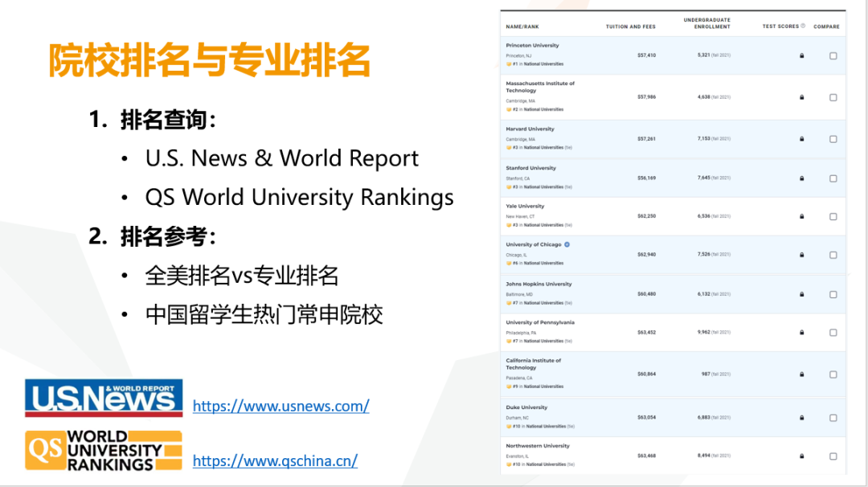Click test score lock icon for Harvard University

pos(801,139)
